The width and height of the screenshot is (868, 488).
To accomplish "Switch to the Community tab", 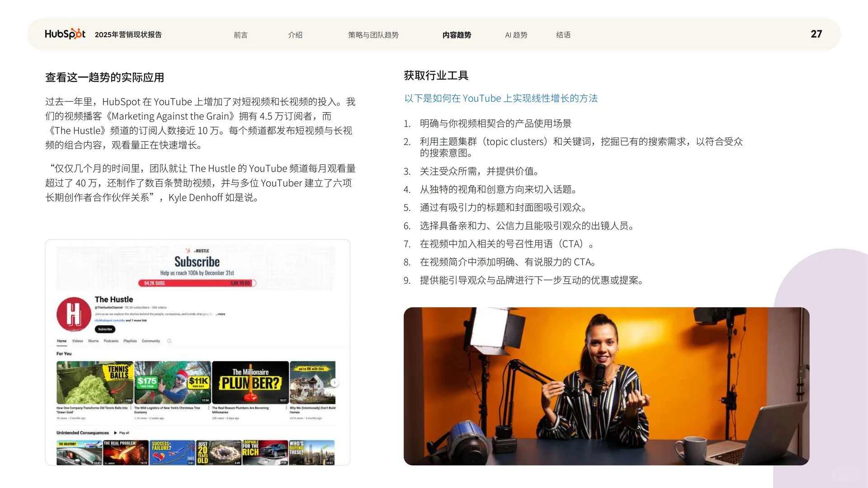I will pos(151,341).
